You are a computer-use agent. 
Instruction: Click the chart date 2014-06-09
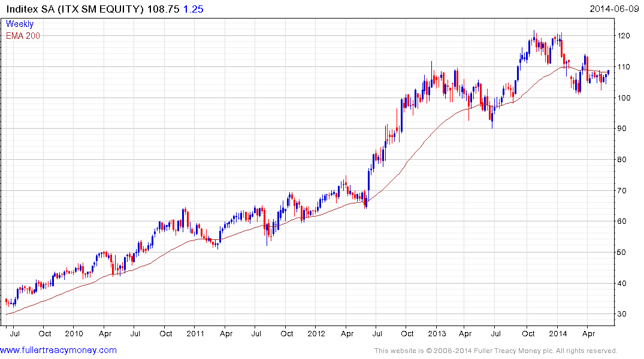615,8
